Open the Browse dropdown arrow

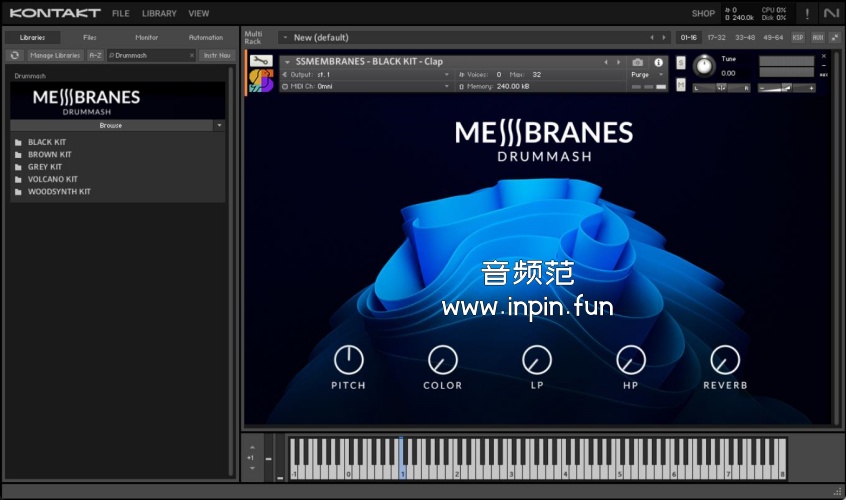coord(219,126)
